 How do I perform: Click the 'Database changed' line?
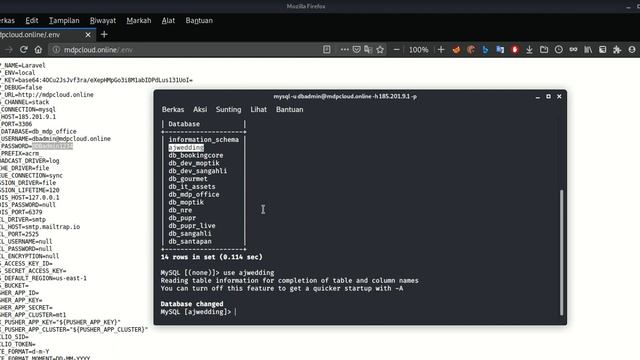[x=192, y=304]
